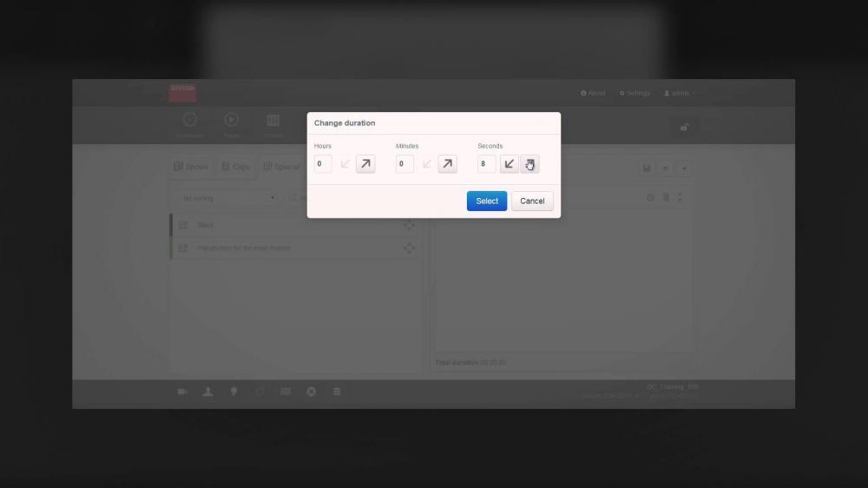Open the admin user menu
Screen dimensions: 868x488
pyautogui.click(x=680, y=93)
